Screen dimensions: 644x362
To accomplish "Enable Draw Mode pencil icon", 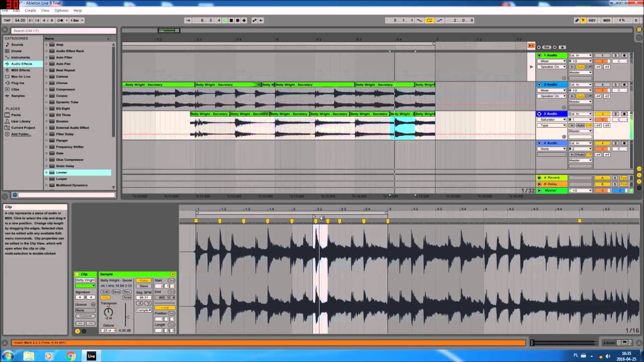I will 577,20.
